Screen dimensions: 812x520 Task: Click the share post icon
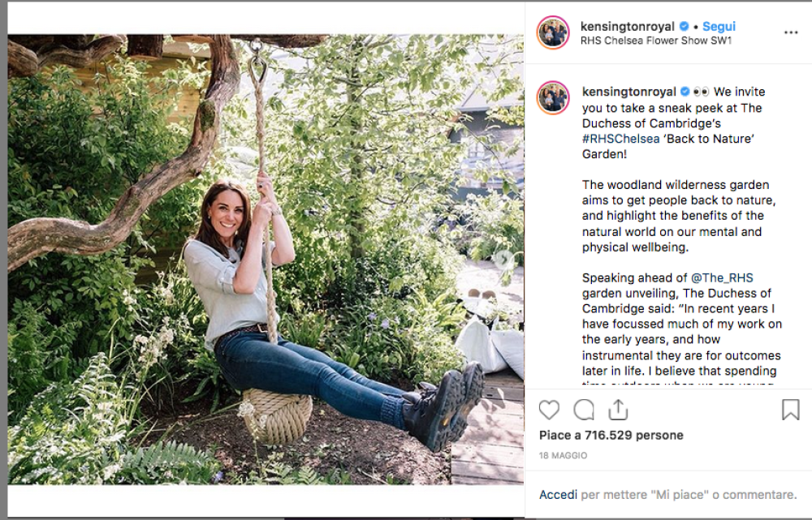click(x=618, y=410)
